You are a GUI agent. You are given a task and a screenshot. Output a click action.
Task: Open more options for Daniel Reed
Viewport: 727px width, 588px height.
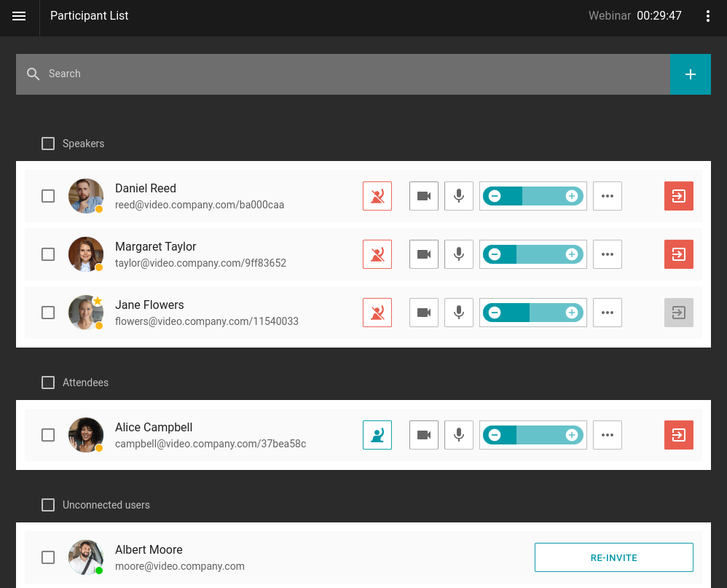[x=607, y=196]
